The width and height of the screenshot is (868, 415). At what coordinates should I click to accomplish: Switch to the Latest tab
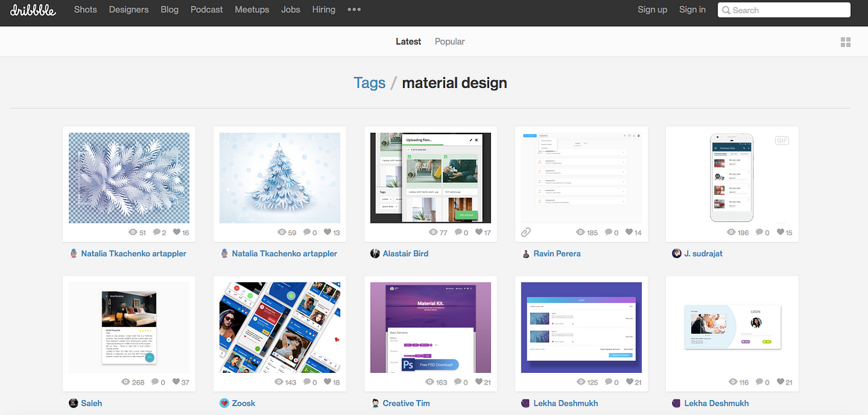(x=409, y=42)
